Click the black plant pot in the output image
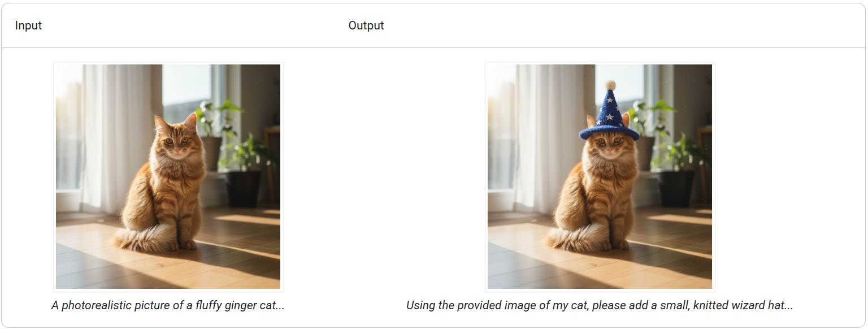This screenshot has height=329, width=868. (x=676, y=188)
